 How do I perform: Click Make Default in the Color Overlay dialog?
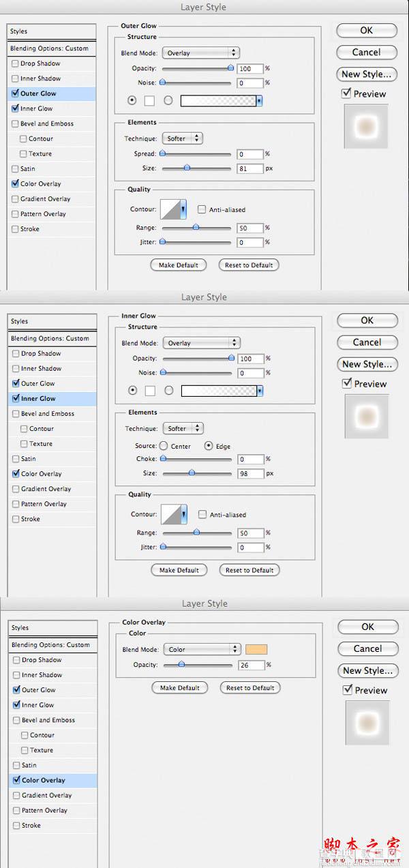(179, 687)
